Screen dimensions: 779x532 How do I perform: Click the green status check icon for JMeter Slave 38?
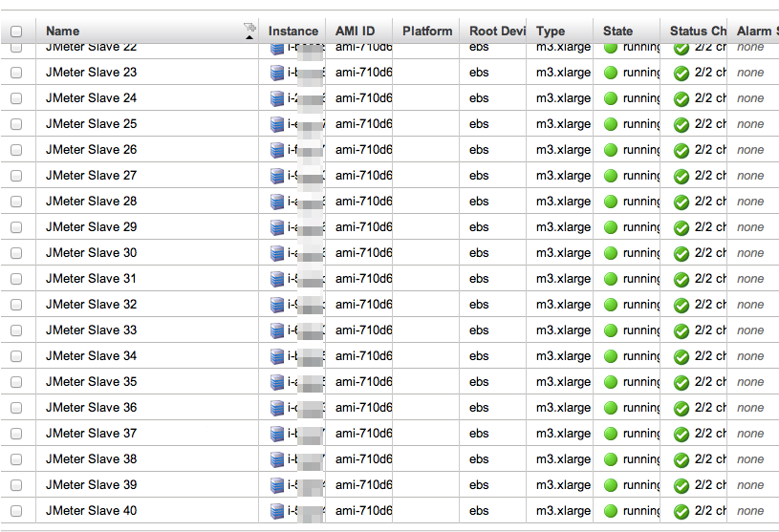(682, 460)
